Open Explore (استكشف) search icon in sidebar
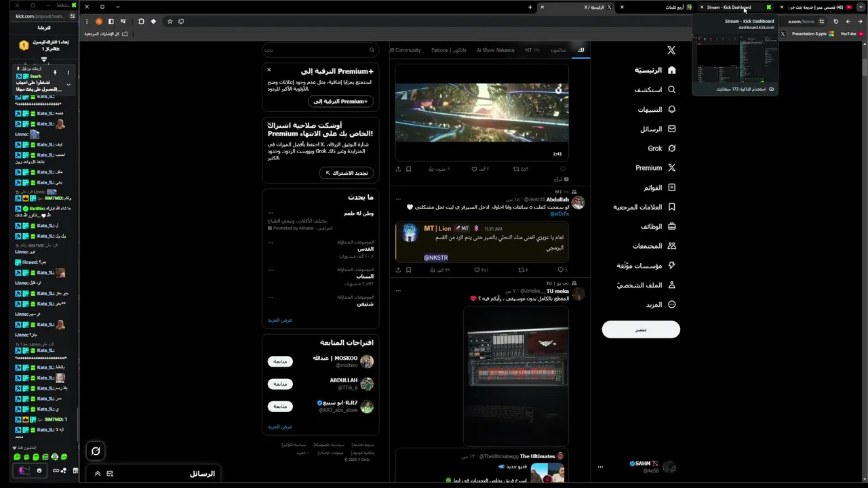This screenshot has height=488, width=868. point(671,89)
